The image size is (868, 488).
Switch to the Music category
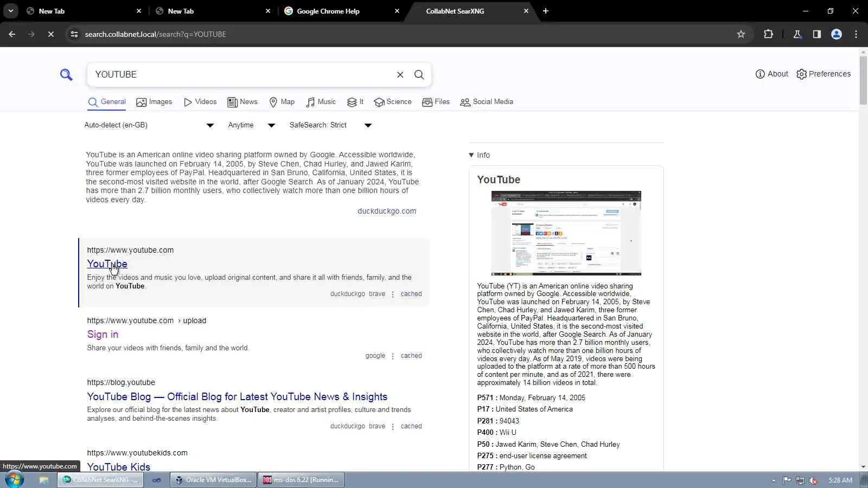point(321,102)
